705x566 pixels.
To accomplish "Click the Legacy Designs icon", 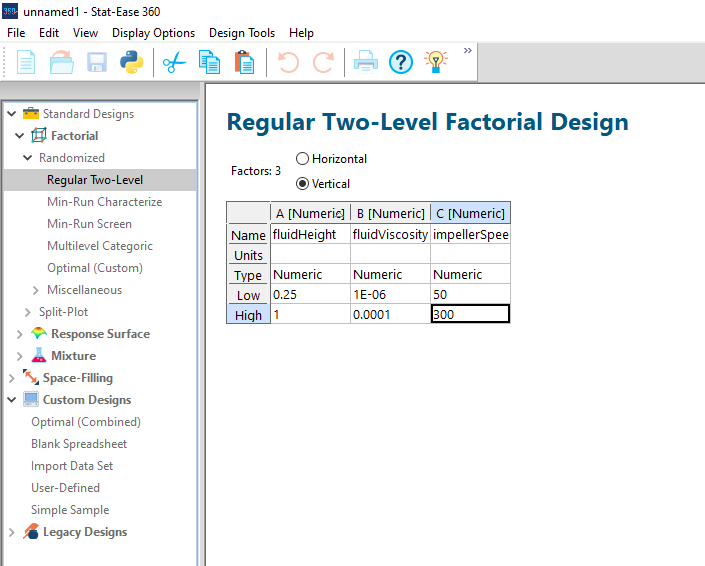I will (x=31, y=531).
